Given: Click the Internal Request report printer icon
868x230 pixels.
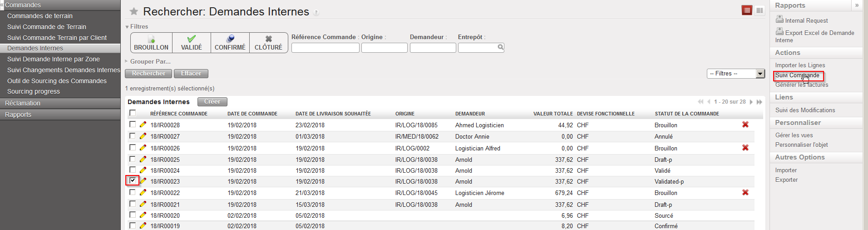Looking at the screenshot, I should (x=779, y=19).
